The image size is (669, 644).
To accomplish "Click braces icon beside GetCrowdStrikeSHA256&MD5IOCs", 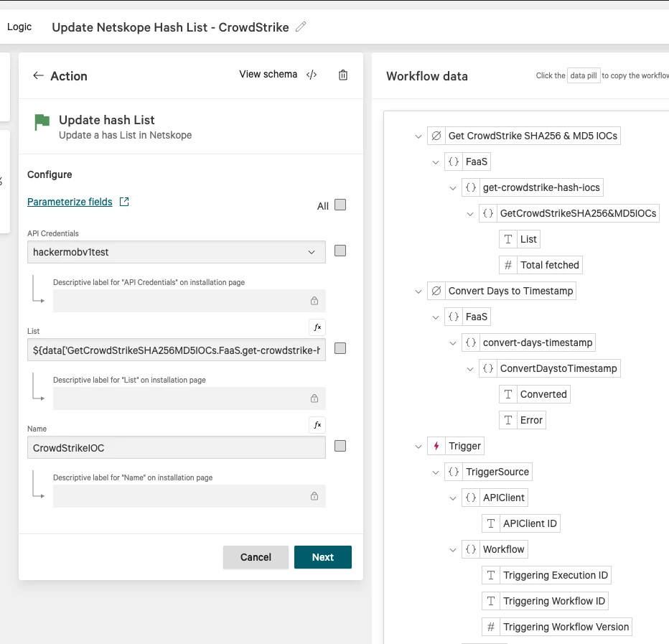I will click(488, 213).
